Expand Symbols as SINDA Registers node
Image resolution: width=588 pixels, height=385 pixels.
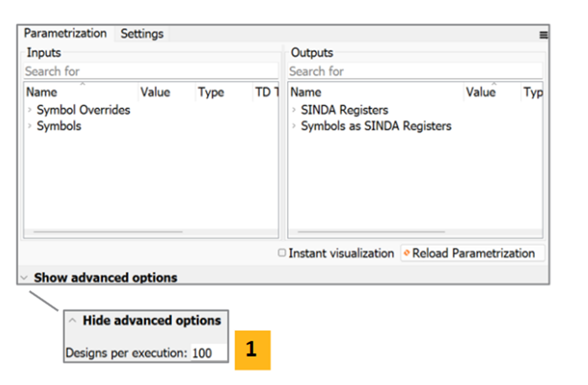coord(294,126)
